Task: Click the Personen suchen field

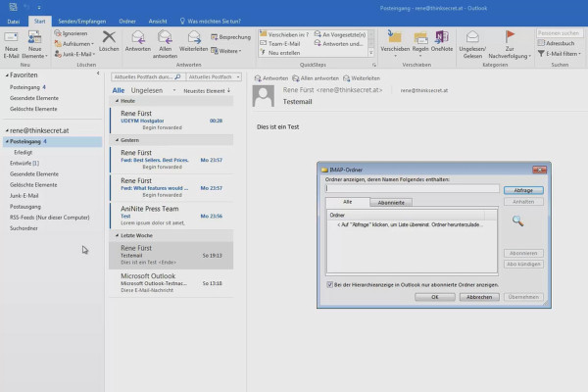Action: pos(560,33)
